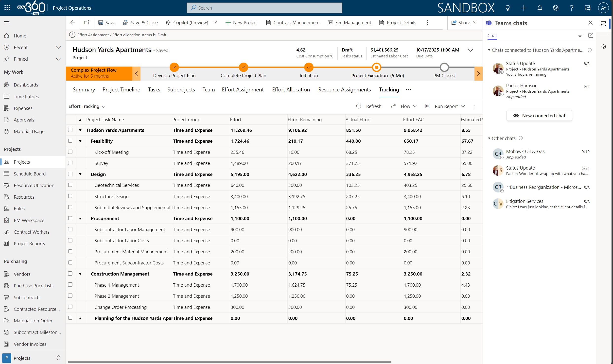Click the New connected chat button
Image resolution: width=613 pixels, height=364 pixels.
[x=539, y=116]
